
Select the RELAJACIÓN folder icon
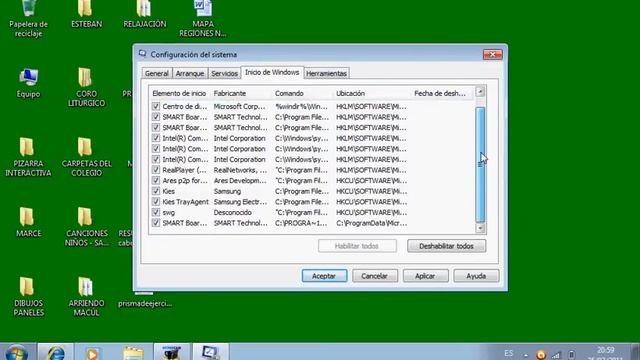point(144,15)
